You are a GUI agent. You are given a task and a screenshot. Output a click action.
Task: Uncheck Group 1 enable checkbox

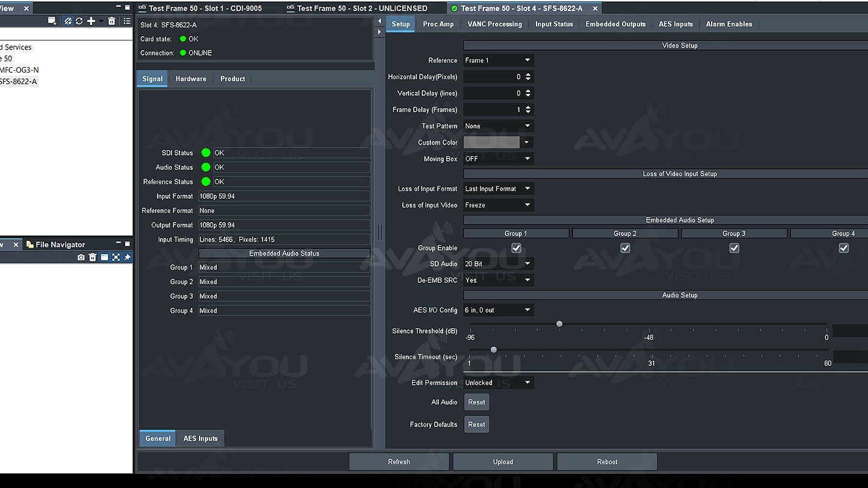pyautogui.click(x=516, y=248)
